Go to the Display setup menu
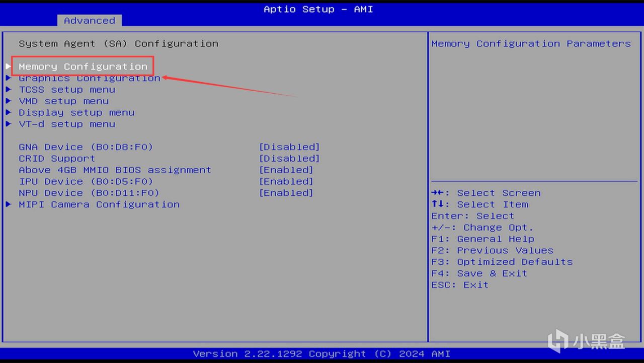Image resolution: width=644 pixels, height=363 pixels. coord(76,113)
